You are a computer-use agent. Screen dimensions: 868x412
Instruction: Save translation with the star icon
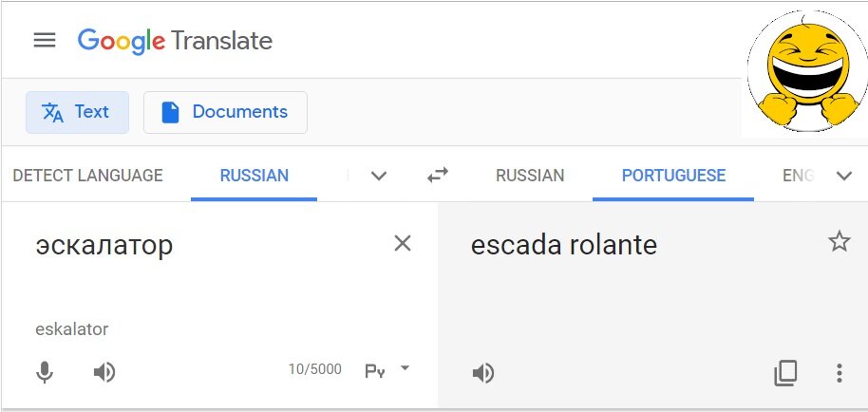(839, 242)
